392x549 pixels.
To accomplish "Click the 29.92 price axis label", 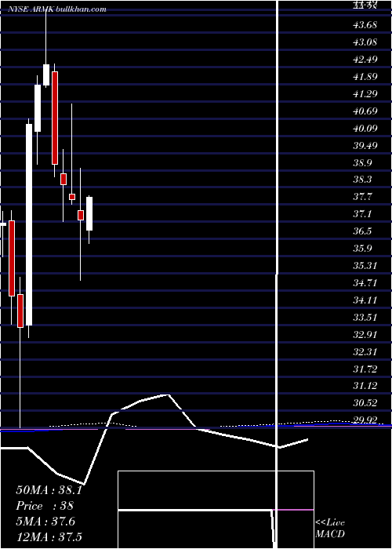I will pyautogui.click(x=365, y=420).
